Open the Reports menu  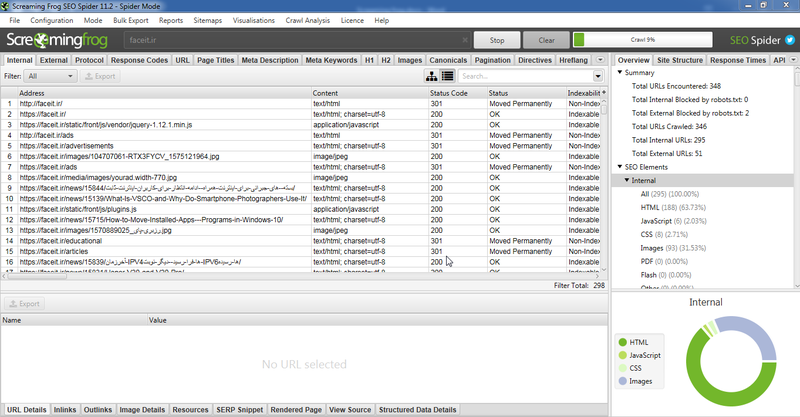(171, 20)
